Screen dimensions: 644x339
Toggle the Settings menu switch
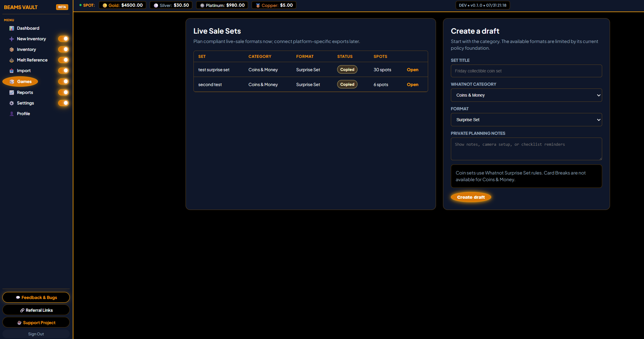pyautogui.click(x=64, y=103)
